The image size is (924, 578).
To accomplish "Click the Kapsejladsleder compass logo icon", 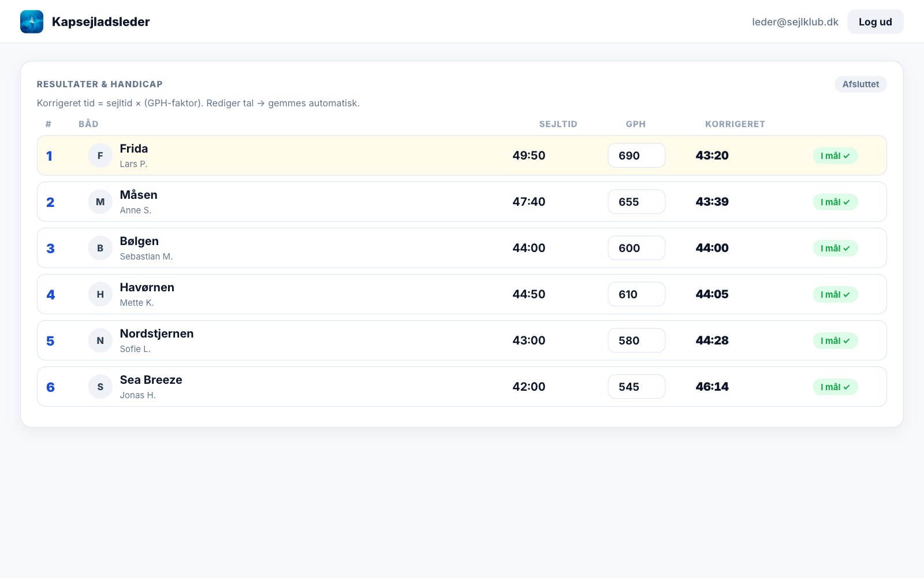I will 32,21.
